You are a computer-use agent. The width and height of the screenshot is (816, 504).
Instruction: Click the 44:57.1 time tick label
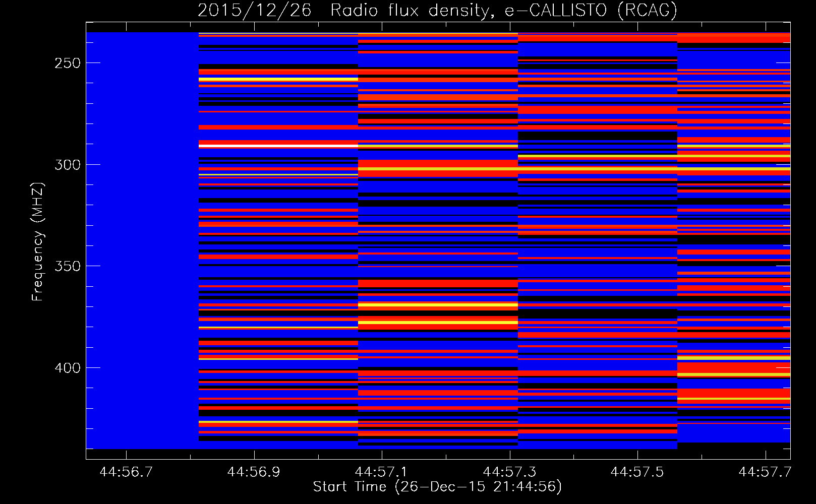[x=382, y=472]
